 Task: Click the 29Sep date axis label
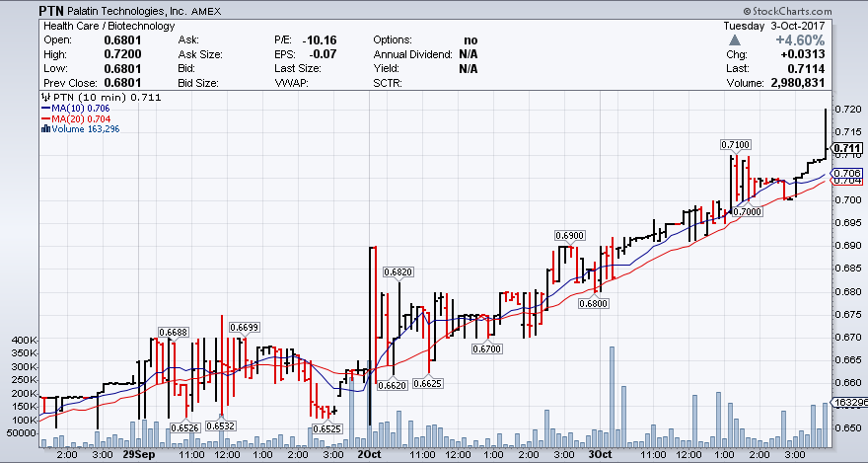(x=139, y=454)
